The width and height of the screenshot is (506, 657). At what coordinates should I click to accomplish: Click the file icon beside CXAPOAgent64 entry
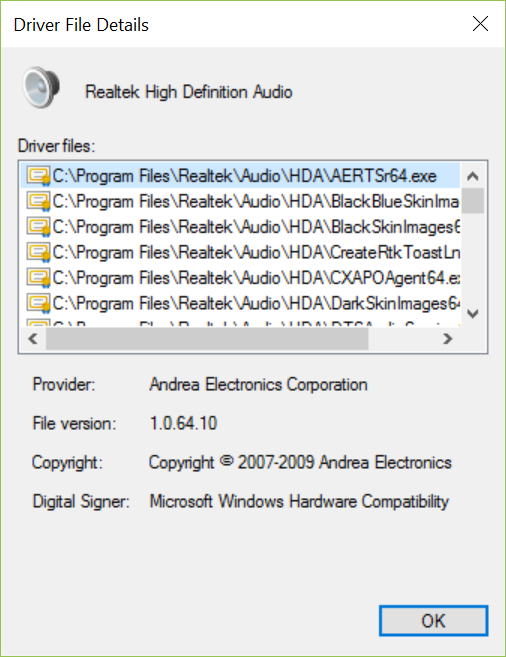pos(38,278)
